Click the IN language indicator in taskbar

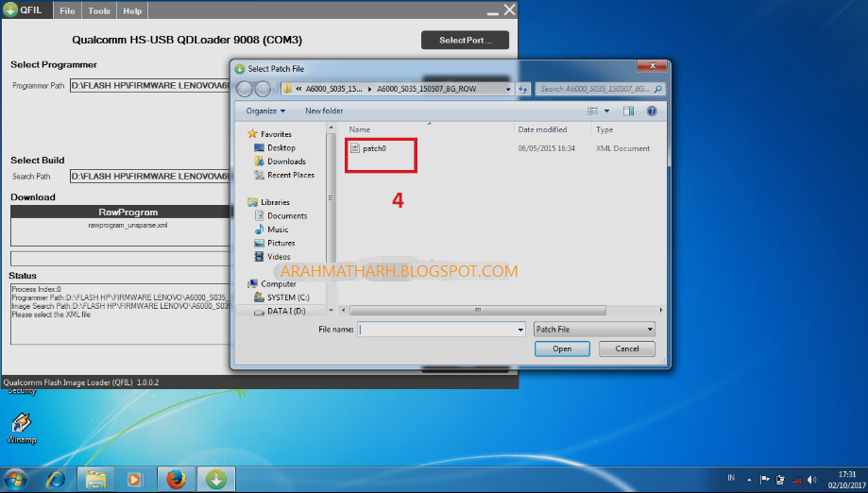click(x=731, y=478)
